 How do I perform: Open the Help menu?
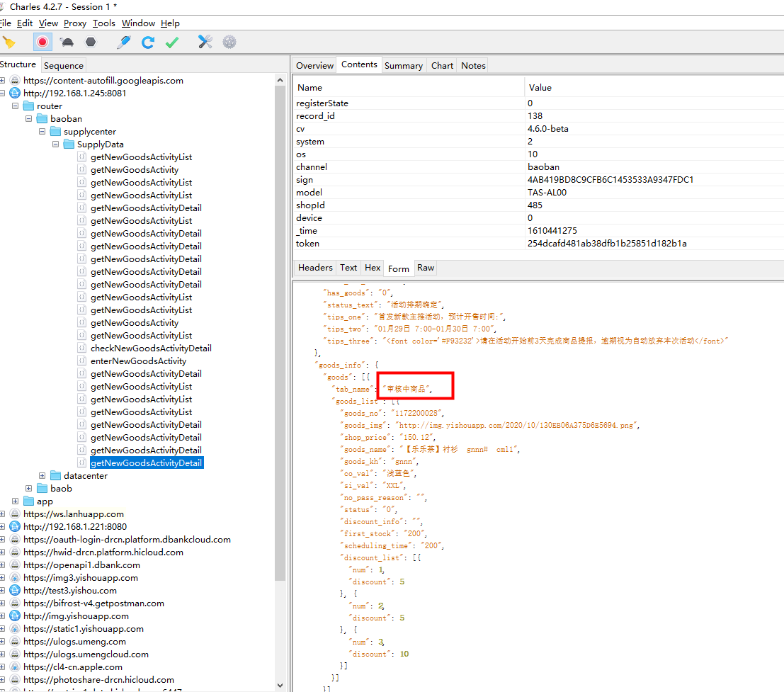point(170,23)
